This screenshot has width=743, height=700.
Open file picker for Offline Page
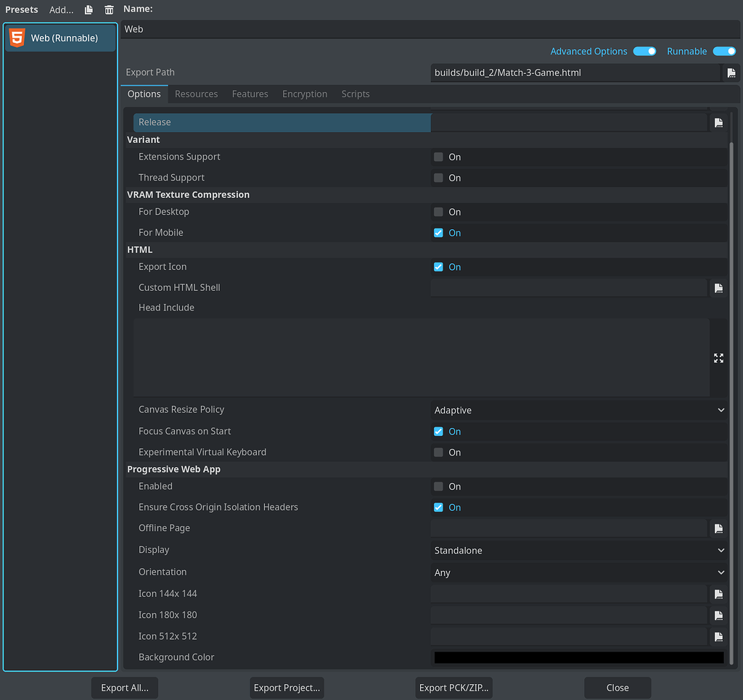pos(718,528)
